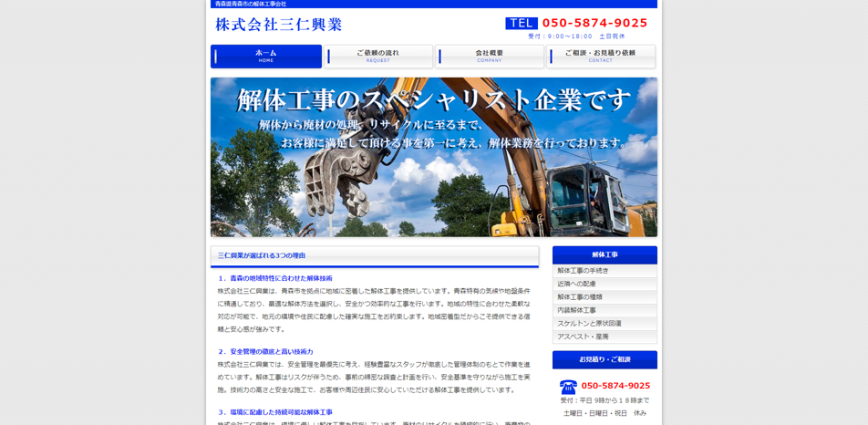Click the blue TEL badge in header
This screenshot has width=868, height=425.
point(522,24)
